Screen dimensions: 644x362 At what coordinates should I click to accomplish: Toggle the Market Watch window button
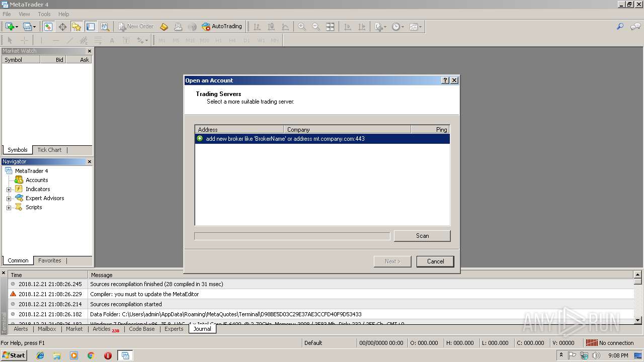point(48,27)
